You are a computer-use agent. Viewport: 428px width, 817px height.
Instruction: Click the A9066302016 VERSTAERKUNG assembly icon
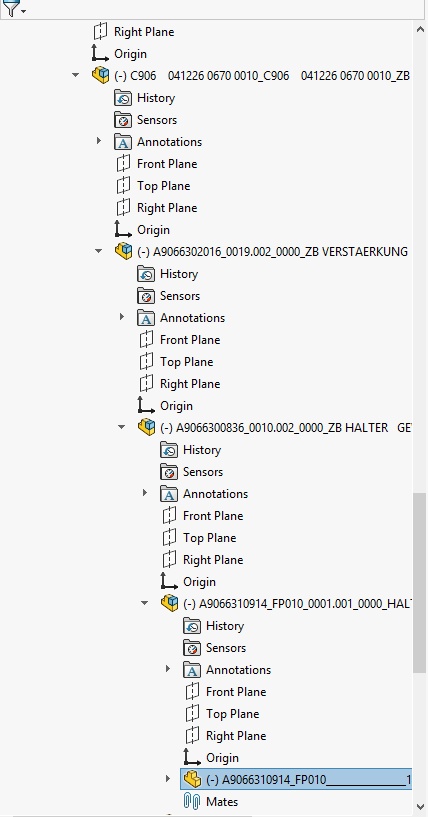point(124,252)
